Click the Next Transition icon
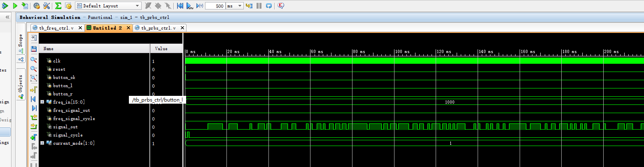 [x=34, y=127]
